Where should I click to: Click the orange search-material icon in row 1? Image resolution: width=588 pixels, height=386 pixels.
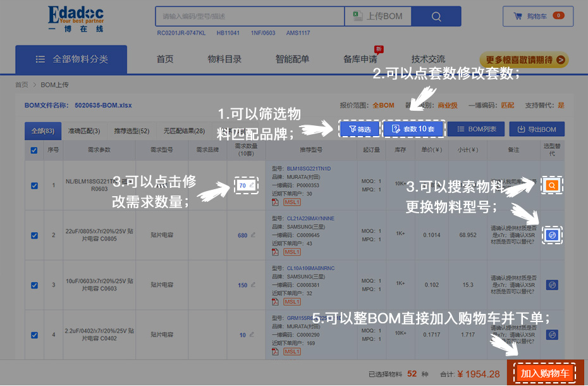[552, 185]
